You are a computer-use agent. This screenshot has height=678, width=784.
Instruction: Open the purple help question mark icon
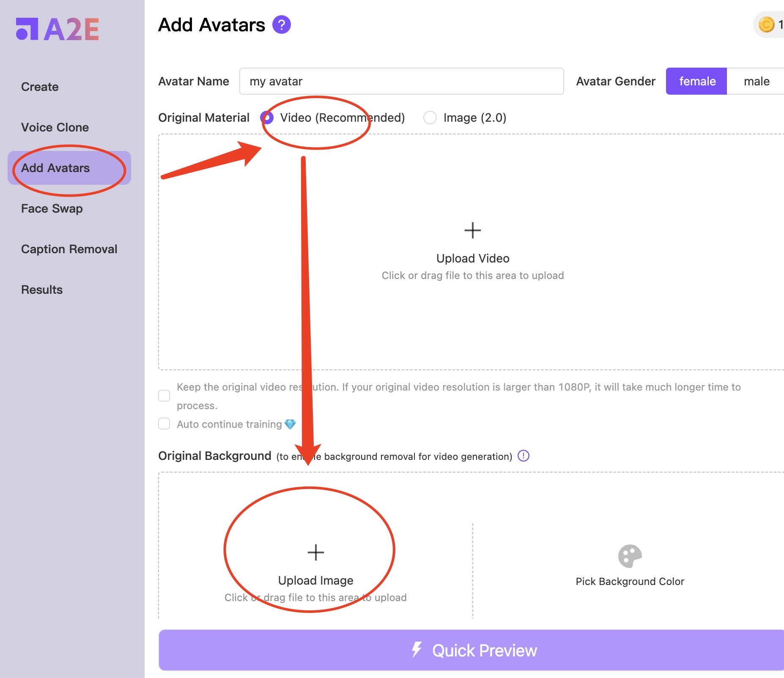[x=281, y=25]
